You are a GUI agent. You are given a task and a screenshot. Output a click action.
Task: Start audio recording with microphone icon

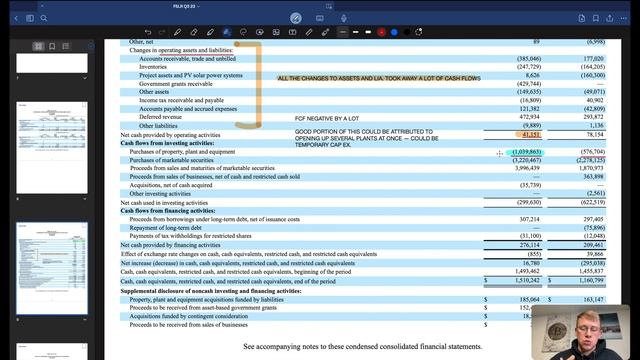pyautogui.click(x=344, y=18)
